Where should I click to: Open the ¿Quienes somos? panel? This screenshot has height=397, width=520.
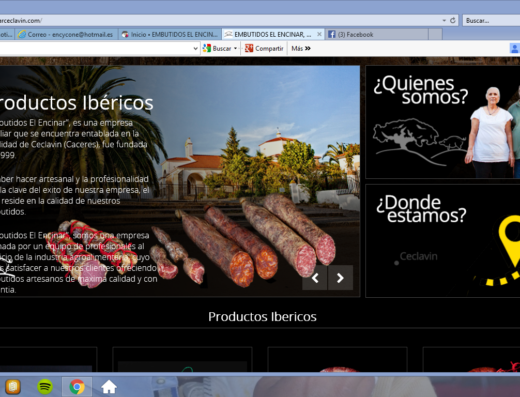click(443, 122)
